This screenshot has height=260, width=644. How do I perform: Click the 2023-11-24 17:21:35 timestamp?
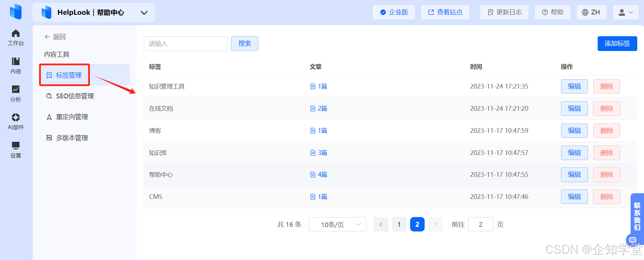[x=499, y=87]
